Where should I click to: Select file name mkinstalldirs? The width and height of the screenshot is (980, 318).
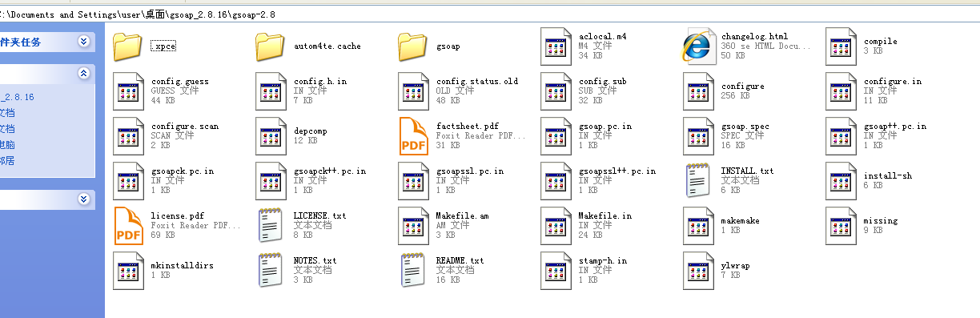182,265
